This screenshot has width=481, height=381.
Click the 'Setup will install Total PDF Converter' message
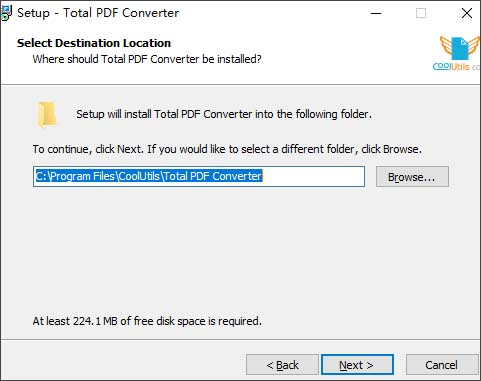(224, 114)
